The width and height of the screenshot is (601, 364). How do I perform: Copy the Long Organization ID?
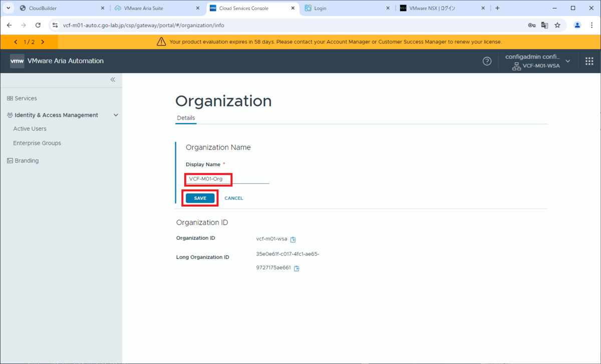(x=296, y=268)
